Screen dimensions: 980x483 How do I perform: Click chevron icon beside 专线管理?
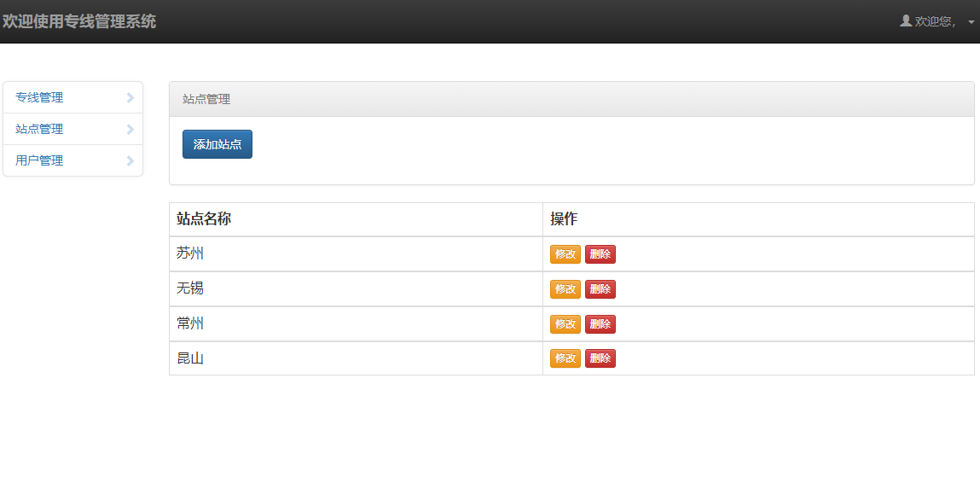[x=130, y=97]
